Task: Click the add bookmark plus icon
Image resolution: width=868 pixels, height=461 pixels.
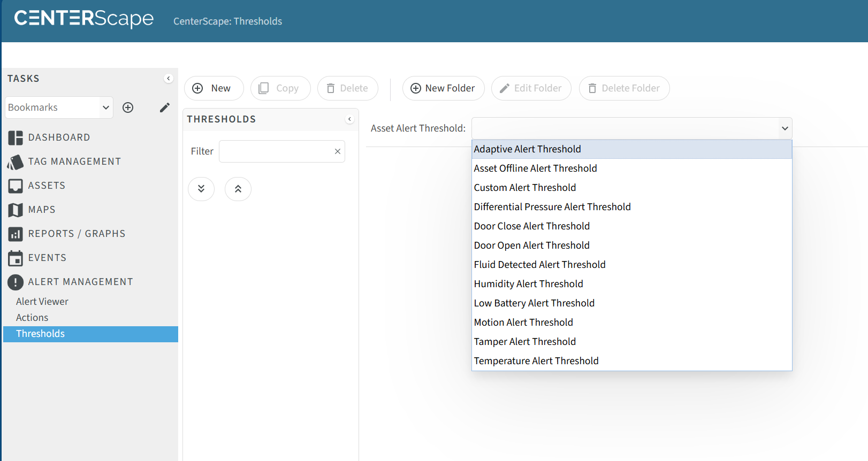Action: (128, 107)
